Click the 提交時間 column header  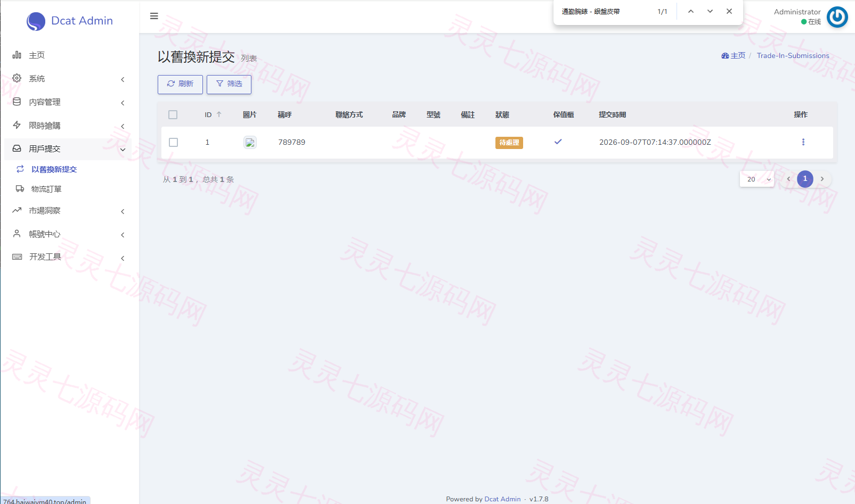pyautogui.click(x=613, y=114)
